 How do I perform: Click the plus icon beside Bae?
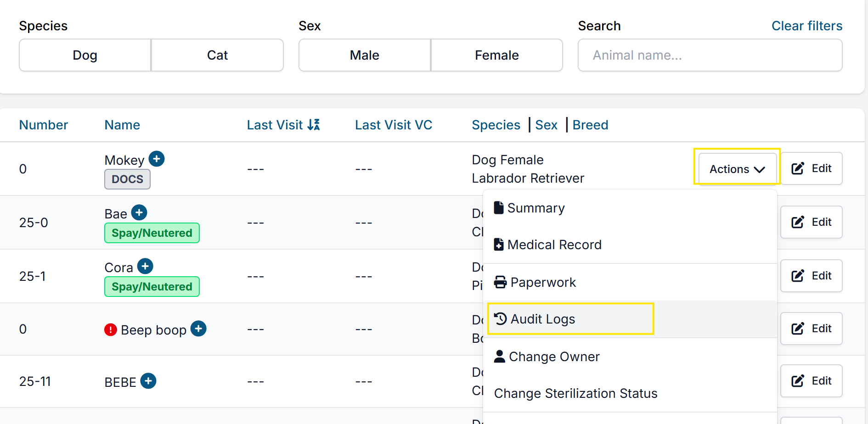(x=139, y=212)
